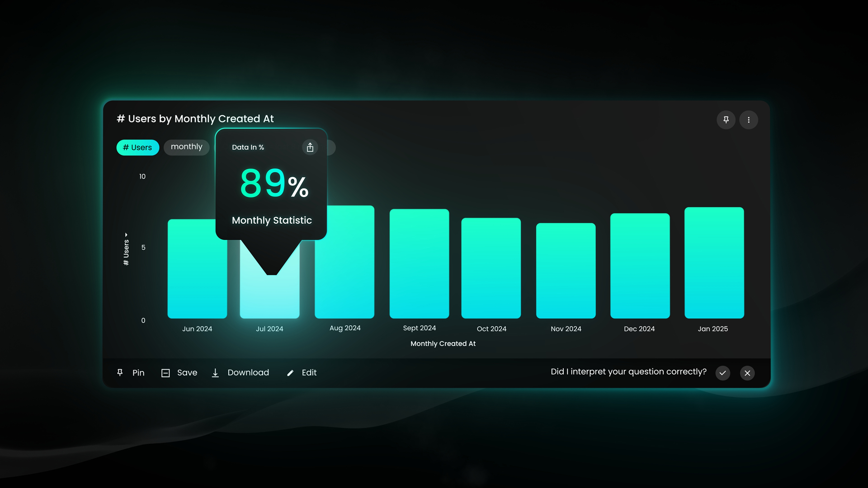Click the 10 y-axis value
Screen dimensions: 868x488
142,177
